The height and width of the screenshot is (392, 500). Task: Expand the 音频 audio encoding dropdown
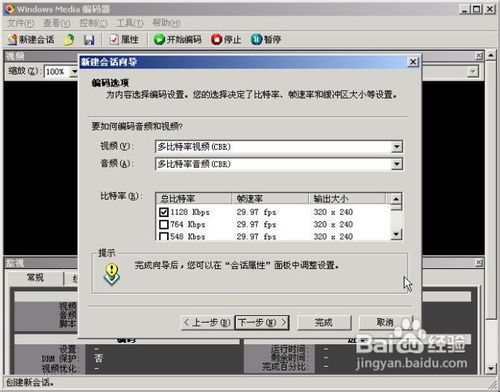point(397,164)
